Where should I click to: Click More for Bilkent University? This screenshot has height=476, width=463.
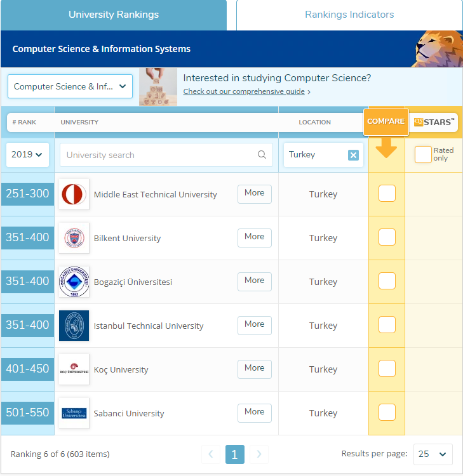click(255, 238)
